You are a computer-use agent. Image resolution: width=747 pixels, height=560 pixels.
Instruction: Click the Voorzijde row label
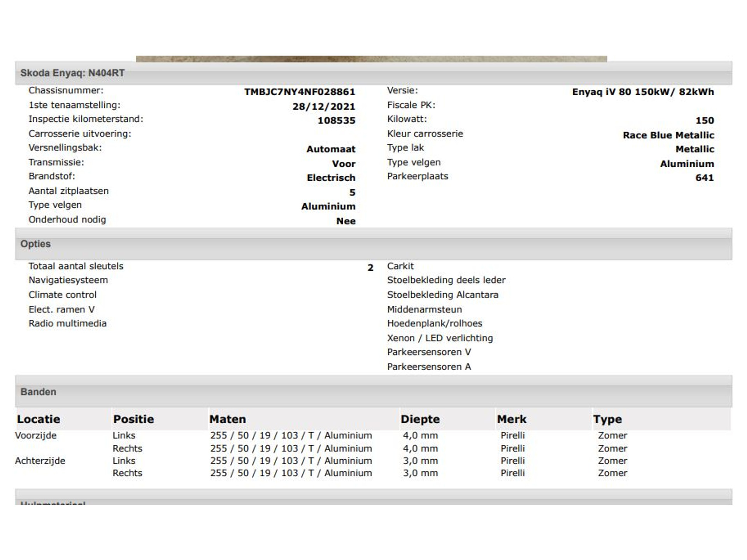pos(36,436)
